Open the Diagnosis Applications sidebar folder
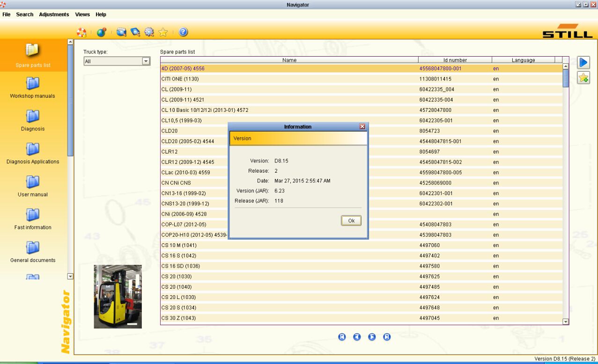This screenshot has width=598, height=364. pyautogui.click(x=33, y=153)
